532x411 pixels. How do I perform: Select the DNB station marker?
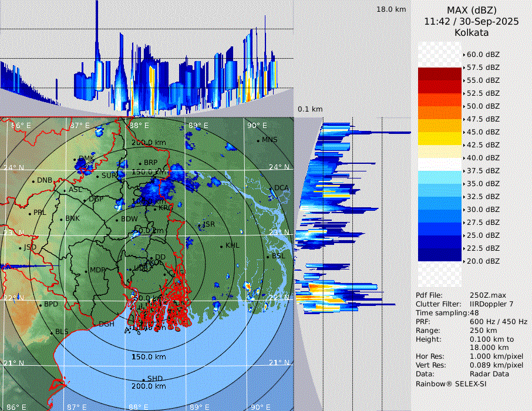(x=33, y=180)
